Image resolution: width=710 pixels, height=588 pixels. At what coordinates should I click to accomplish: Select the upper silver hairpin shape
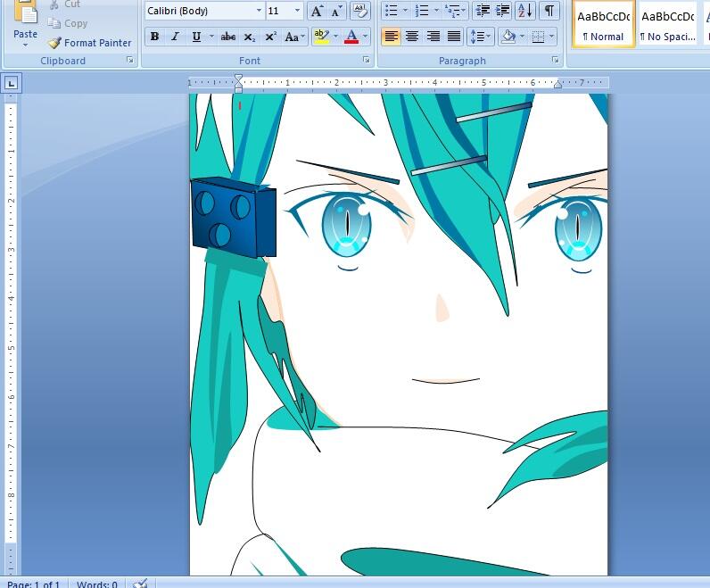[x=494, y=112]
